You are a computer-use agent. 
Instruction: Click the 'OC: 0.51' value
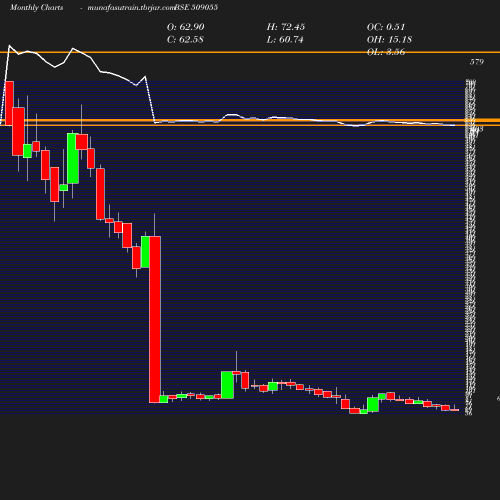[x=386, y=27]
